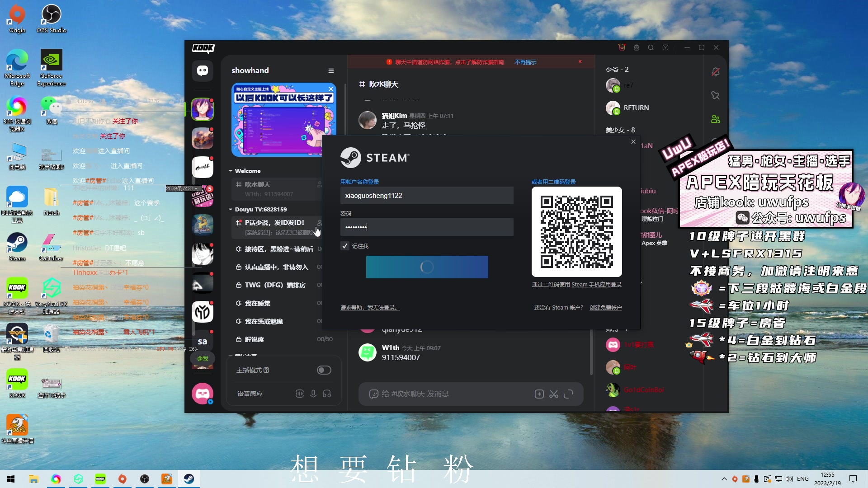Click the KOOK theme promotion banner image
Image resolution: width=868 pixels, height=488 pixels.
click(x=283, y=120)
